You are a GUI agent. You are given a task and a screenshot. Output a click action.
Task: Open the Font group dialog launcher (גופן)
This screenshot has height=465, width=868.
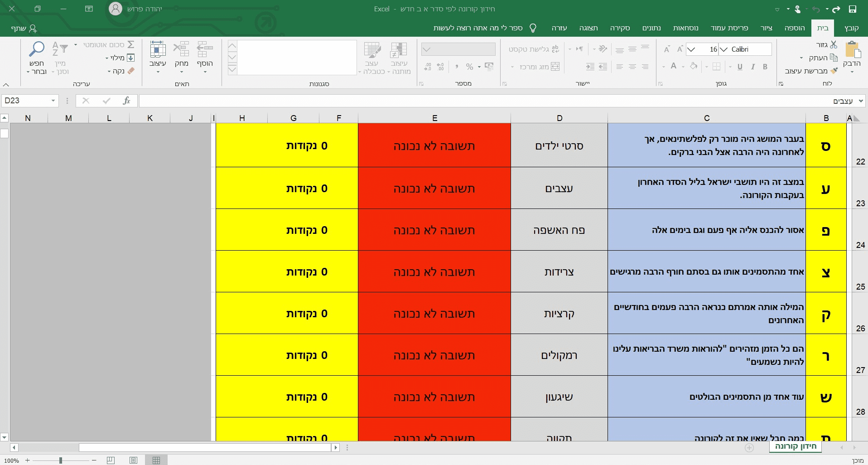(660, 84)
